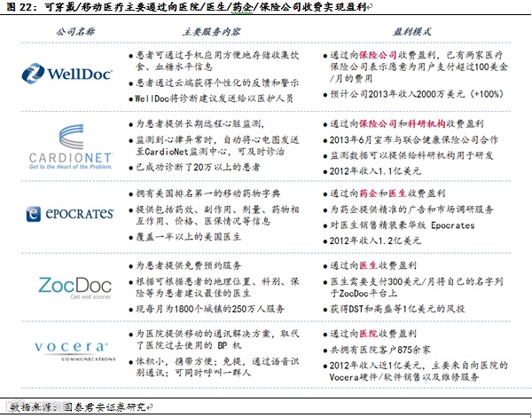Click red '医院' text in Vocera row
The height and width of the screenshot is (418, 532).
[368, 334]
